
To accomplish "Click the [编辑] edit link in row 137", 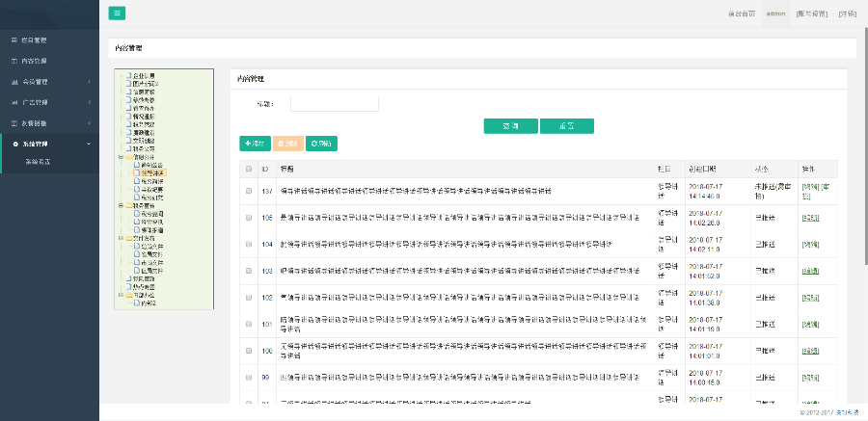I will coord(810,187).
